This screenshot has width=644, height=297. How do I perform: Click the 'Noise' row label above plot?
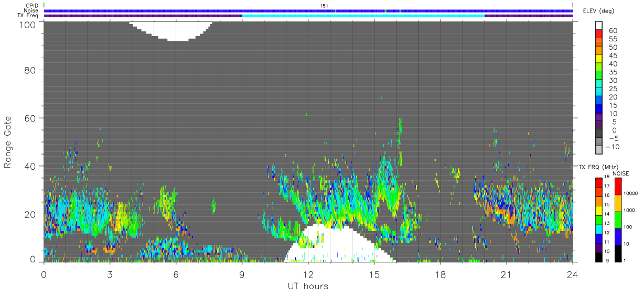point(32,10)
